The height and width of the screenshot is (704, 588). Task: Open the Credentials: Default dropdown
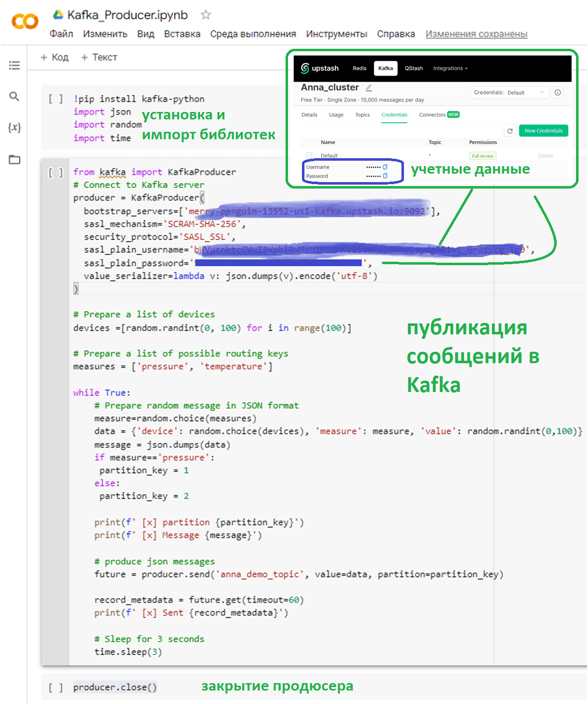[x=509, y=93]
